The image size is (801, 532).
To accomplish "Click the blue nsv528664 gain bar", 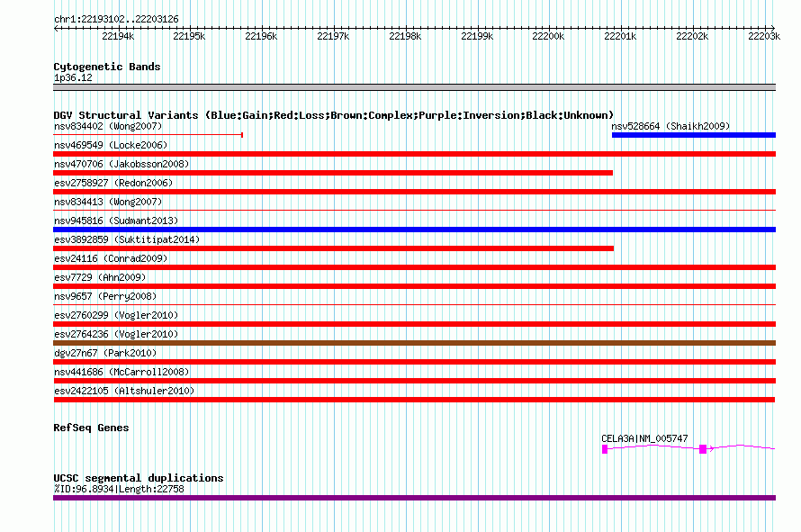I will click(694, 135).
